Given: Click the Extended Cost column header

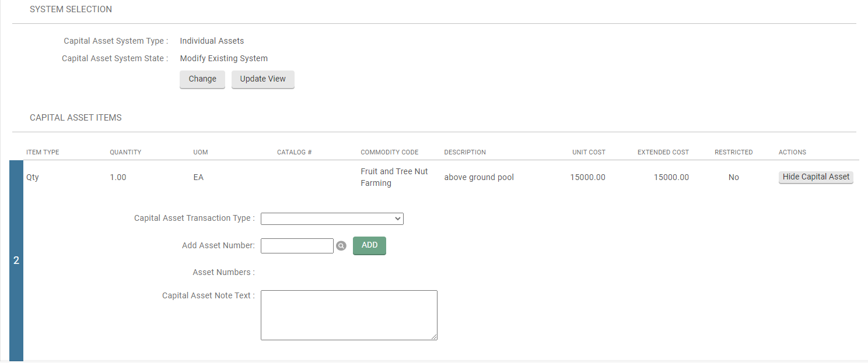Looking at the screenshot, I should point(663,152).
